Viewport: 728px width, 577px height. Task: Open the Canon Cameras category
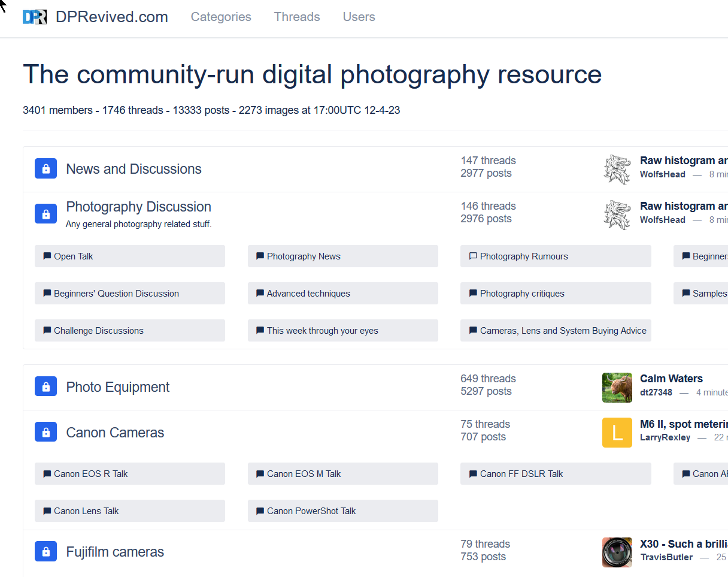point(115,433)
